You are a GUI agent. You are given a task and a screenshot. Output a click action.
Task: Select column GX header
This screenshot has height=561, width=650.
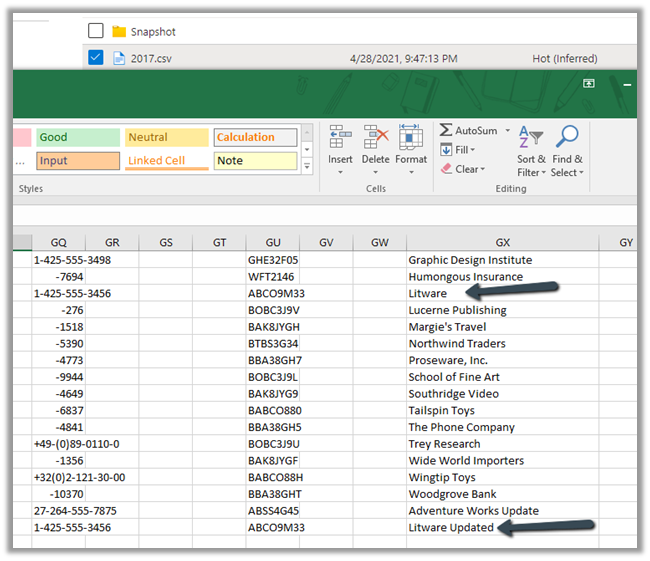[502, 242]
